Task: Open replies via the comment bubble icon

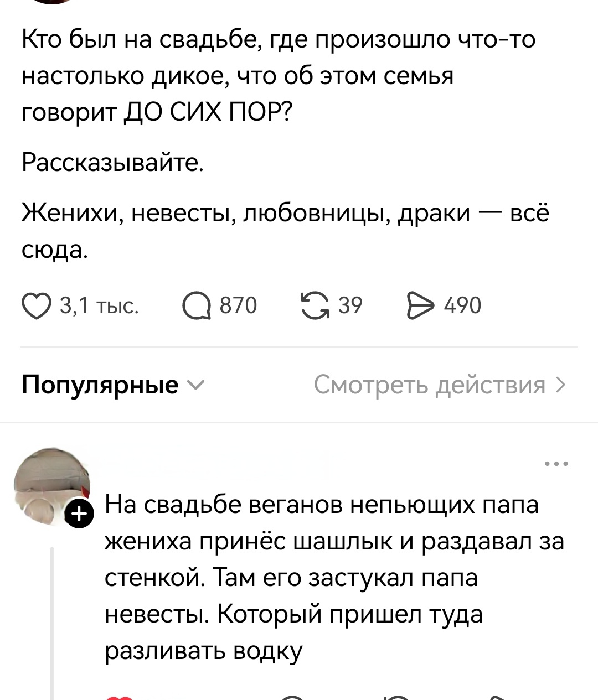Action: click(197, 306)
